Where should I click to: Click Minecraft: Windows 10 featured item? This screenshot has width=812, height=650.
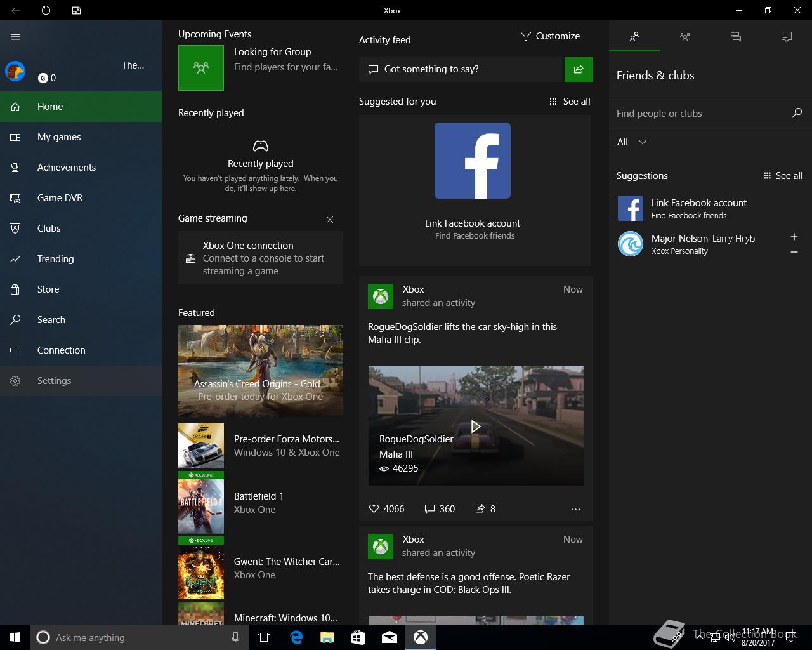(x=261, y=614)
